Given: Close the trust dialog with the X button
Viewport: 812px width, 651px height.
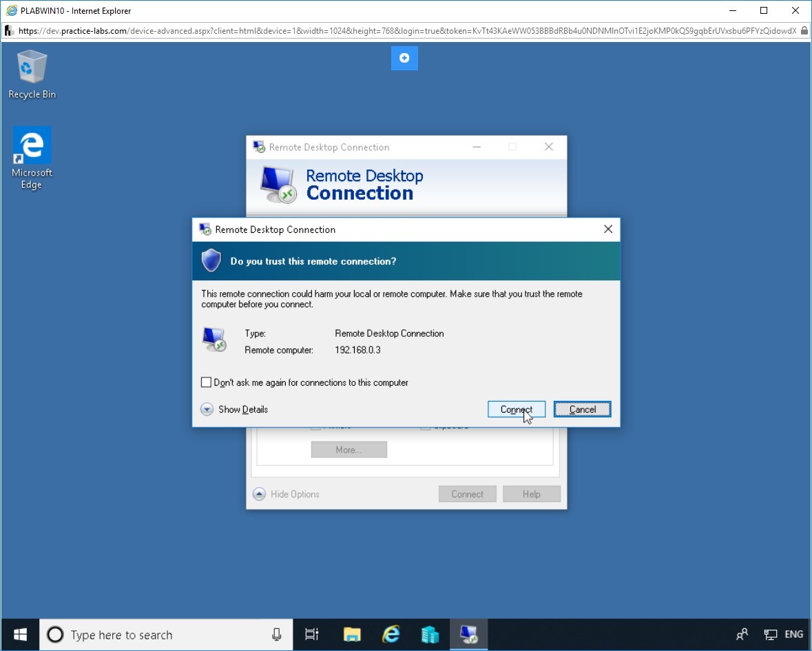Looking at the screenshot, I should point(608,229).
